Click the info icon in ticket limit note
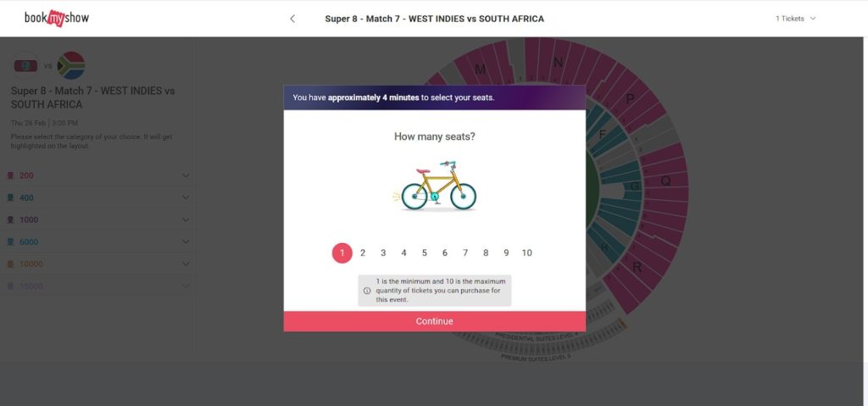Viewport: 868px width, 406px height. [x=367, y=291]
